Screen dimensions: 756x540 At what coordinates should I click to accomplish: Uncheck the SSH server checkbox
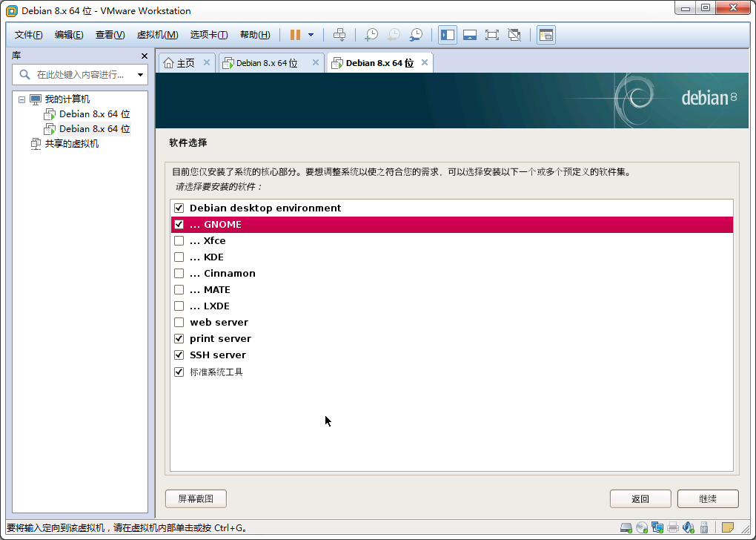click(179, 355)
